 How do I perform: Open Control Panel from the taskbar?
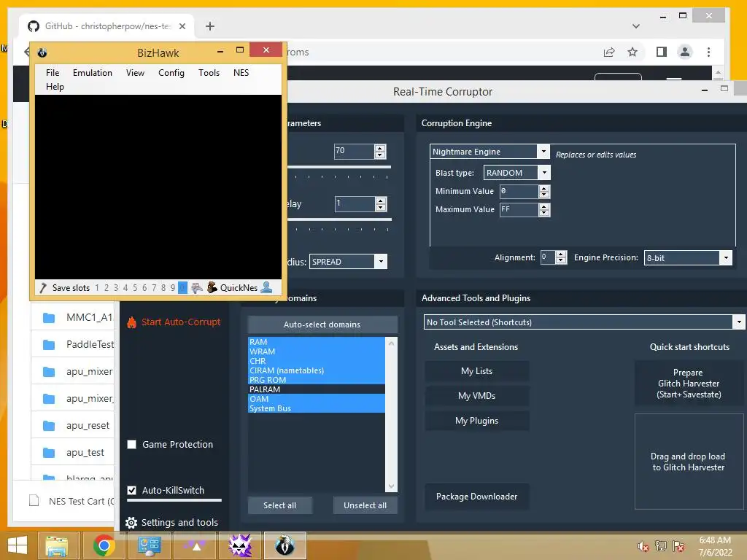(149, 545)
